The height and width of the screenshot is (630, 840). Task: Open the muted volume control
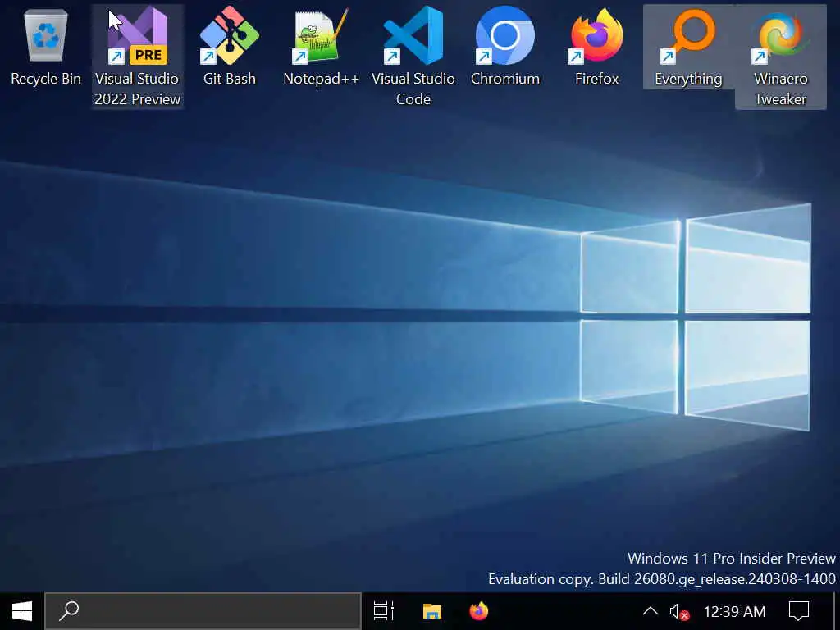[679, 611]
